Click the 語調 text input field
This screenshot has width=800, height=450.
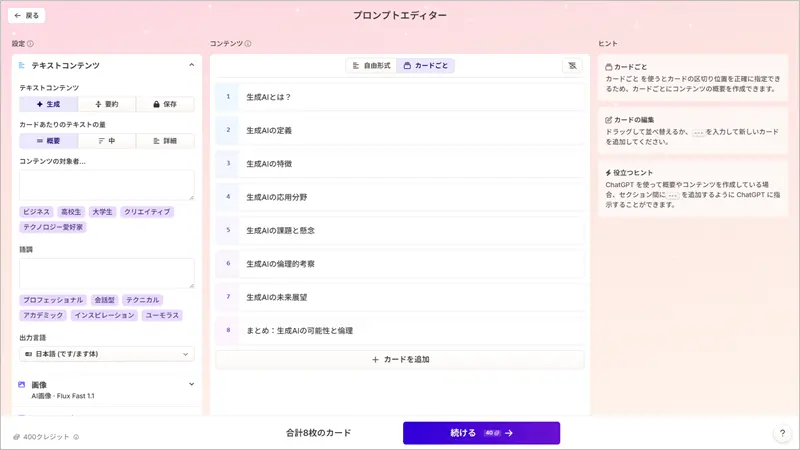[107, 273]
